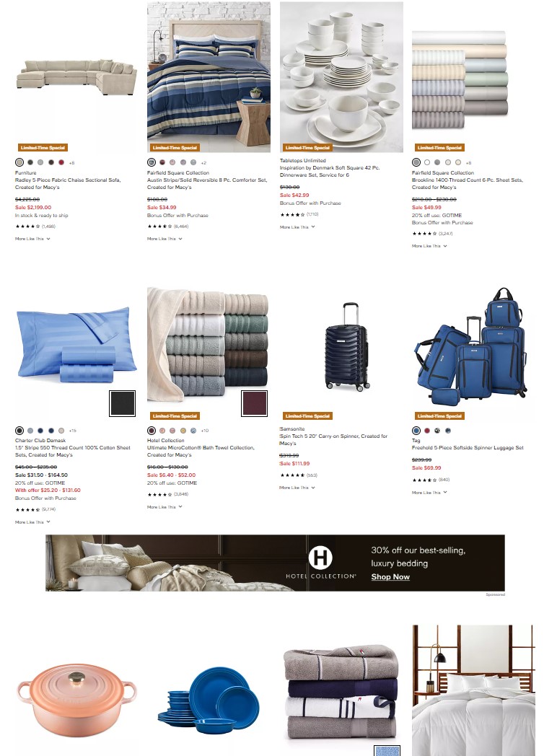Select the red swatch for Radley sectional sofa
This screenshot has height=756, width=557.
(x=61, y=162)
